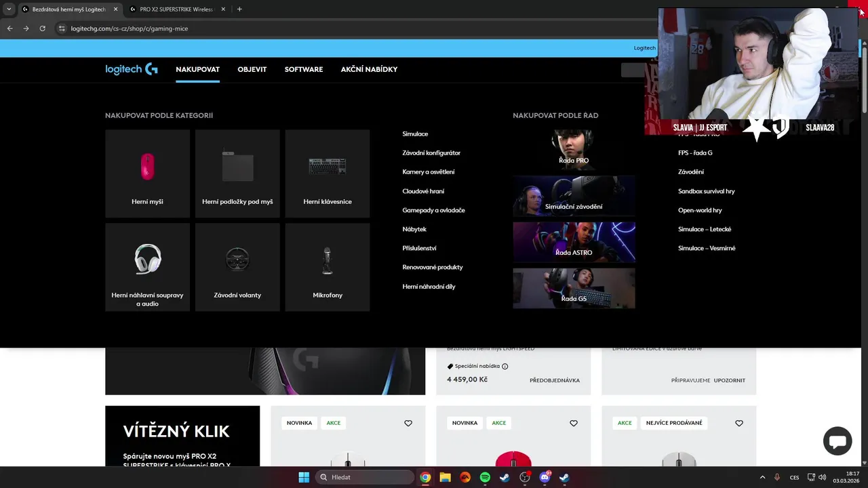The height and width of the screenshot is (488, 868).
Task: Switch the CES keyboard language indicator
Action: [x=795, y=477]
